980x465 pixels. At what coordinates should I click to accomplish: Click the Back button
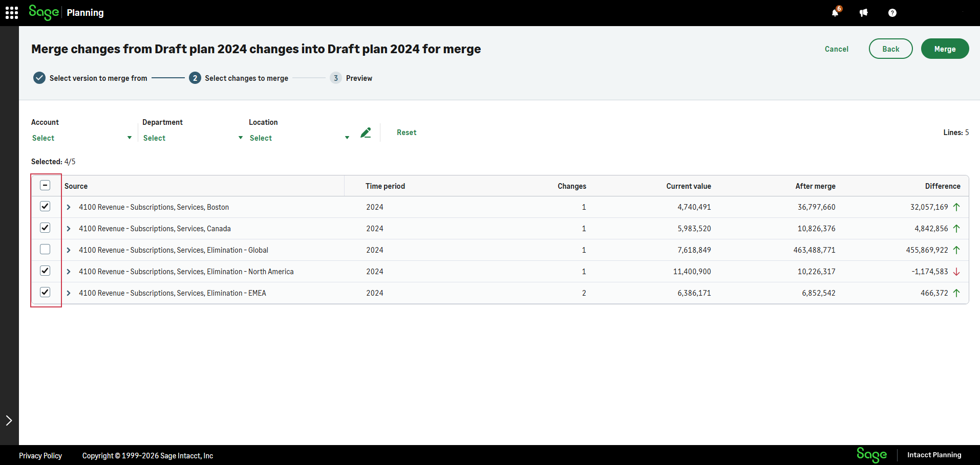click(891, 49)
